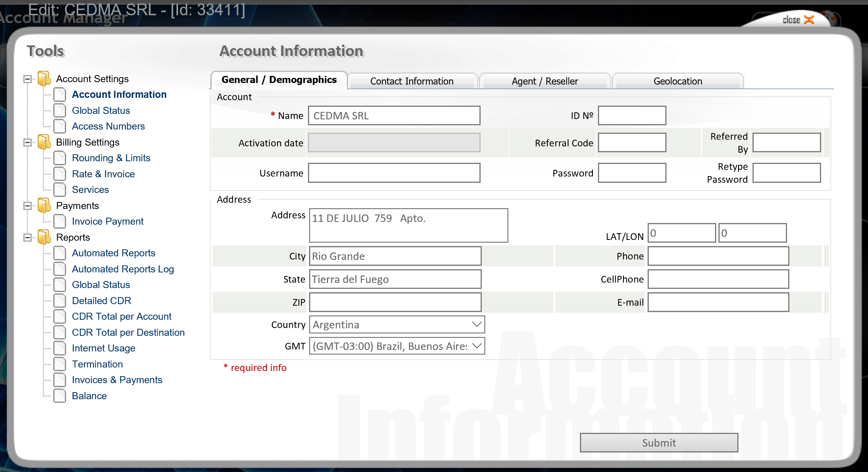The width and height of the screenshot is (868, 472).
Task: Click the Account Settings folder icon
Action: 44,79
